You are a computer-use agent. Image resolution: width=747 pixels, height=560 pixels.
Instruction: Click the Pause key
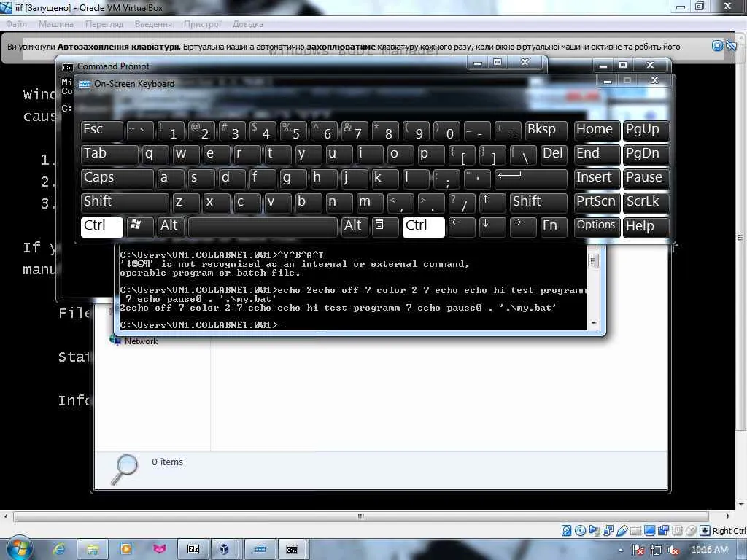646,178
